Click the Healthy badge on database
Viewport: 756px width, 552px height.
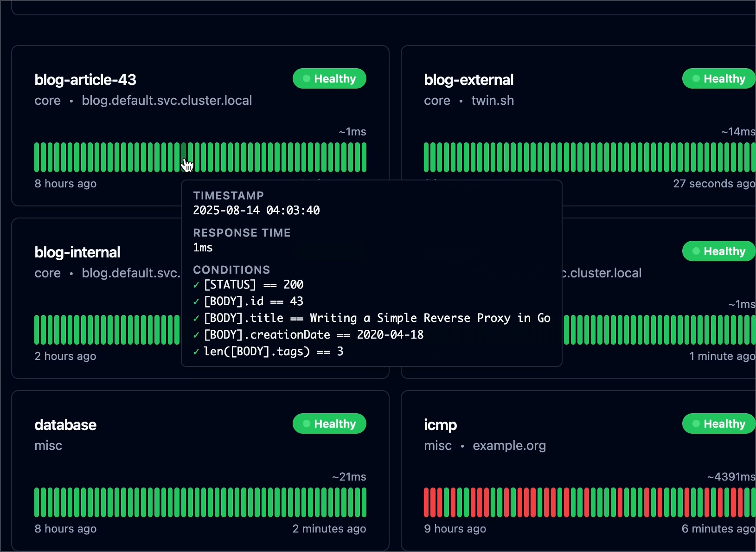point(329,424)
